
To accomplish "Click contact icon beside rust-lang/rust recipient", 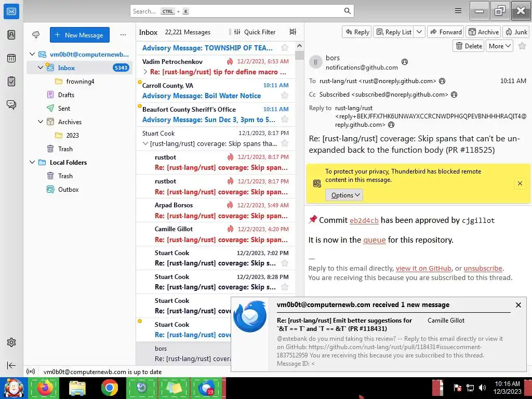I will tap(442, 81).
